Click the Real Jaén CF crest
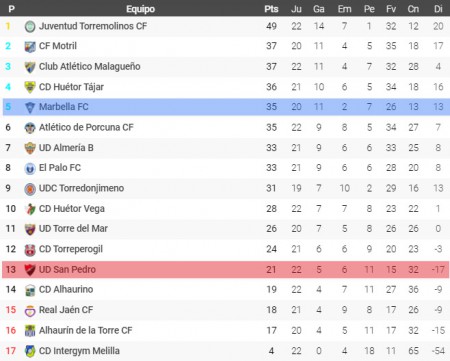Viewport: 450px width, 361px height. (30, 310)
